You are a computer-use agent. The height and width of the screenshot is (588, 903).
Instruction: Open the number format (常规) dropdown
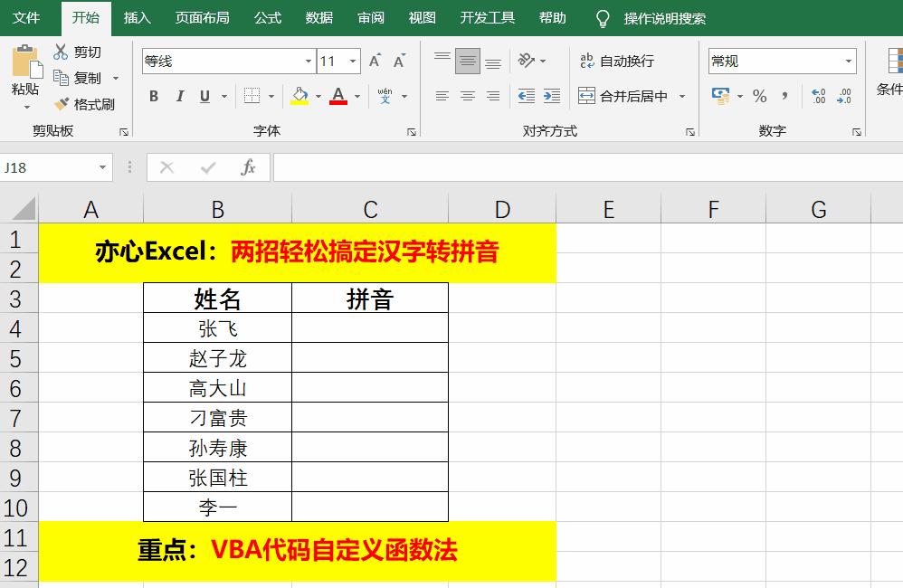(x=848, y=61)
